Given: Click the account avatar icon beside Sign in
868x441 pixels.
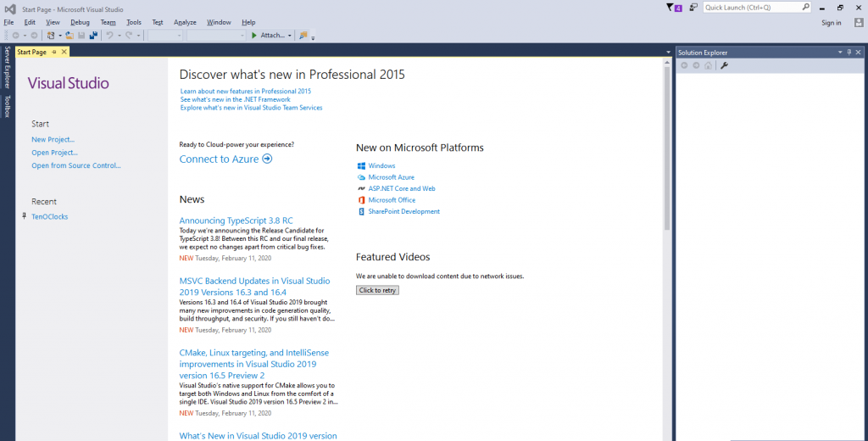Looking at the screenshot, I should 859,23.
